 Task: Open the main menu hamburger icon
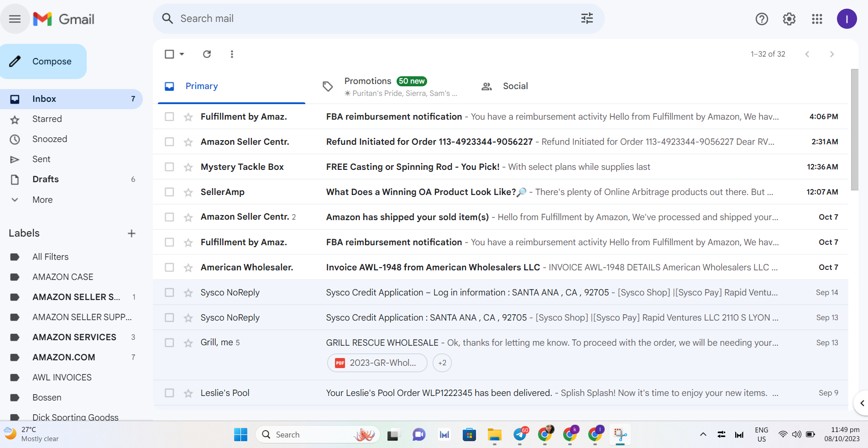(x=15, y=19)
